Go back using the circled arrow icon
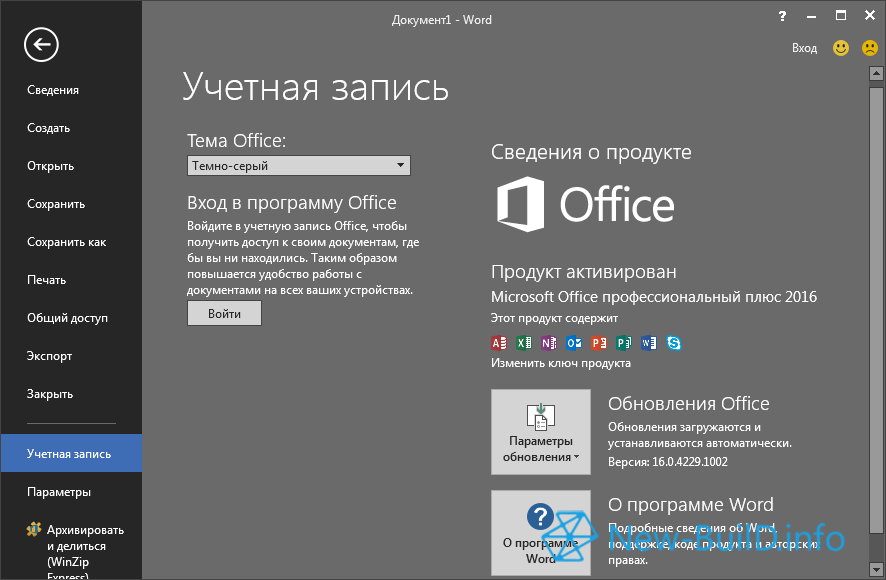Screen dimensions: 886x580 pyautogui.click(x=41, y=44)
